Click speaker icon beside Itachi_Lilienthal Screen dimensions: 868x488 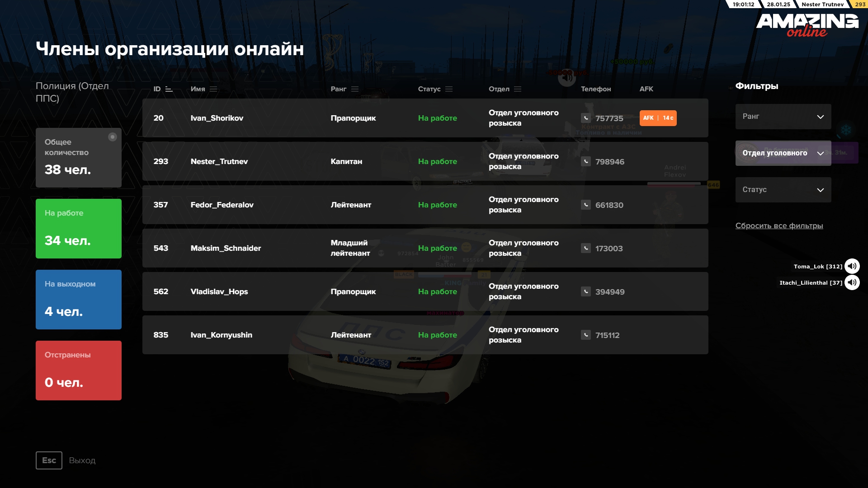[x=852, y=282]
